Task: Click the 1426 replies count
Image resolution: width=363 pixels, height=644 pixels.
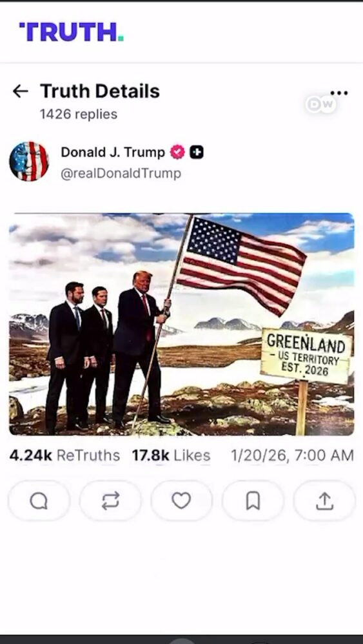Action: [79, 114]
